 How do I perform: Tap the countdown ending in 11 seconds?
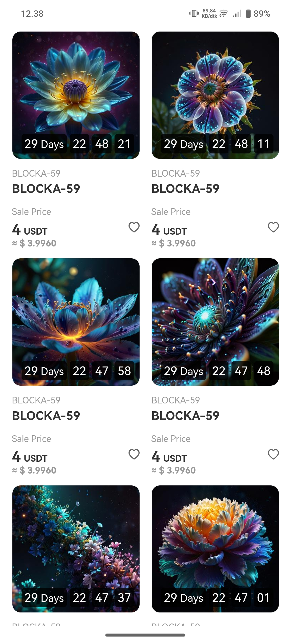point(217,144)
